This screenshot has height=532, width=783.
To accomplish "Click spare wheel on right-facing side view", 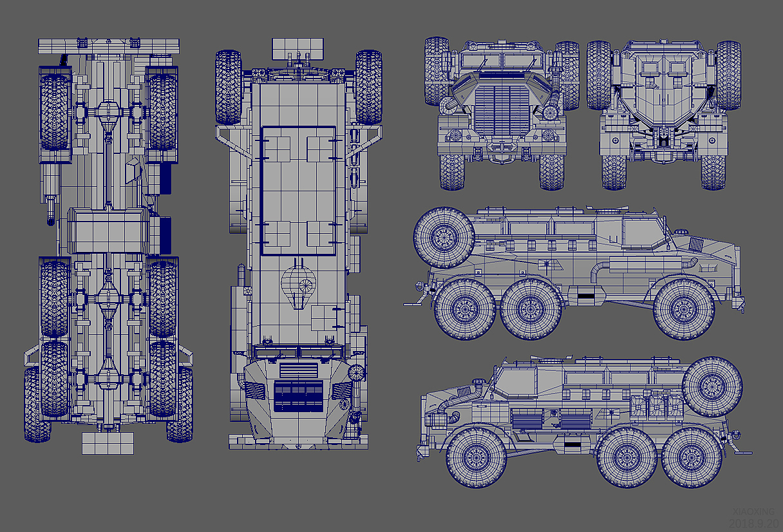I will 444,238.
